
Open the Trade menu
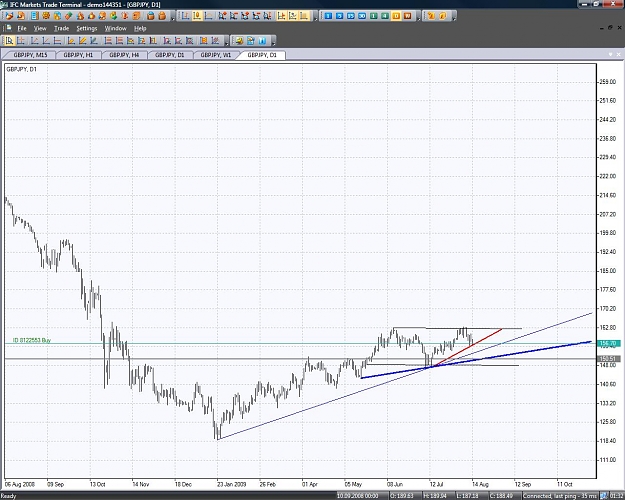pyautogui.click(x=61, y=28)
